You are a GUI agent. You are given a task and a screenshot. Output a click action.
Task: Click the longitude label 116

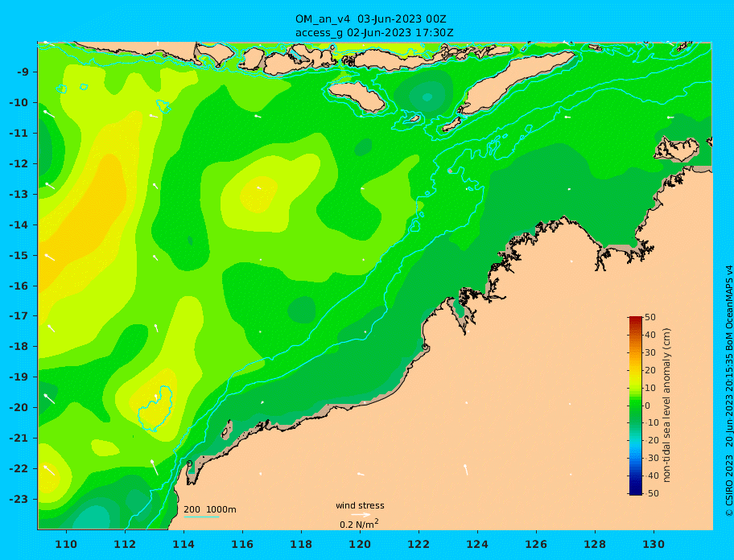[x=242, y=544]
